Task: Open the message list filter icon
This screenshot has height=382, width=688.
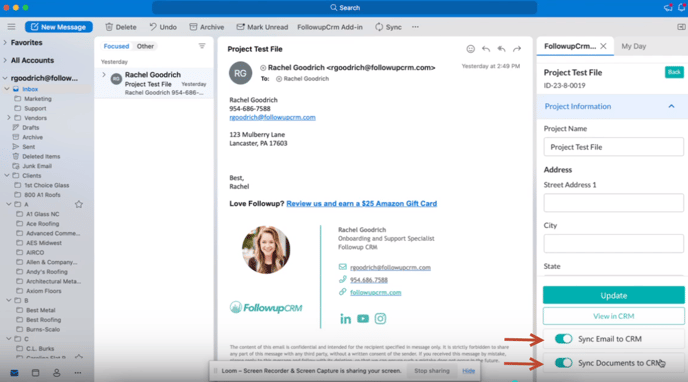Action: coord(202,46)
